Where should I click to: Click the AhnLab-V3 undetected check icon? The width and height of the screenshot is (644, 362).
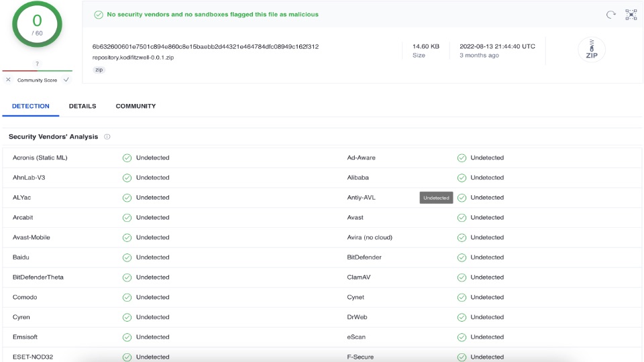pyautogui.click(x=127, y=178)
